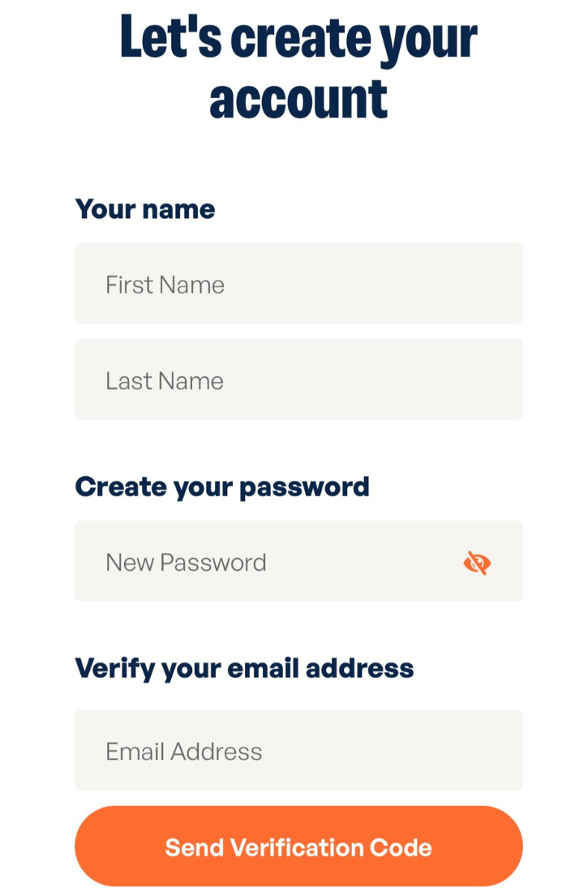Activate the second field under "Your name"
Viewport: 588px width, 896px height.
tap(298, 379)
